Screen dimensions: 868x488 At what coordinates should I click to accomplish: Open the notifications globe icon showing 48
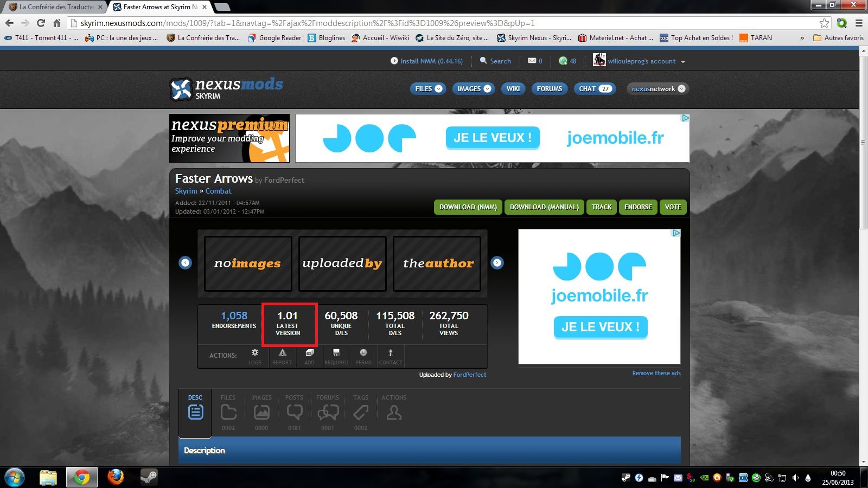pyautogui.click(x=563, y=61)
